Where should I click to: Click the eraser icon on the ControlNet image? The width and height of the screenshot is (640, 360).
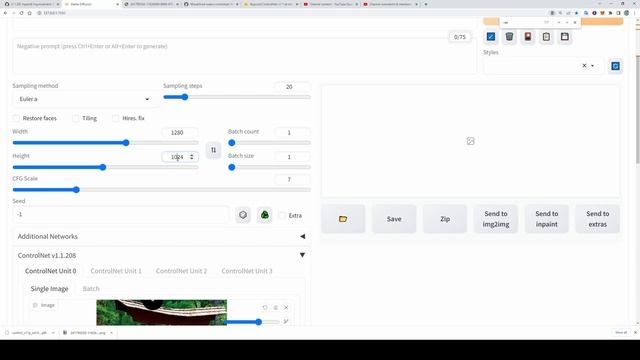coord(276,307)
